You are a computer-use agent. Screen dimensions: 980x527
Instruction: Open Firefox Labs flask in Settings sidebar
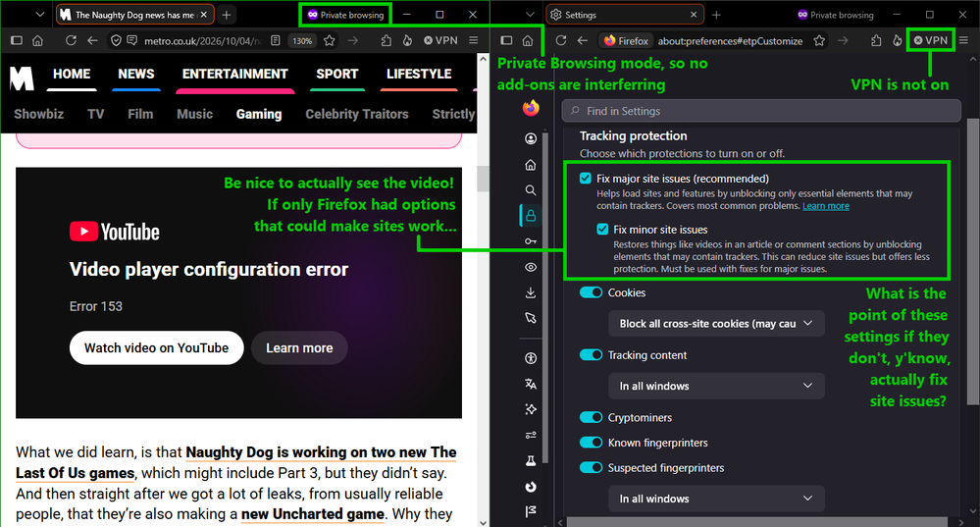[531, 460]
